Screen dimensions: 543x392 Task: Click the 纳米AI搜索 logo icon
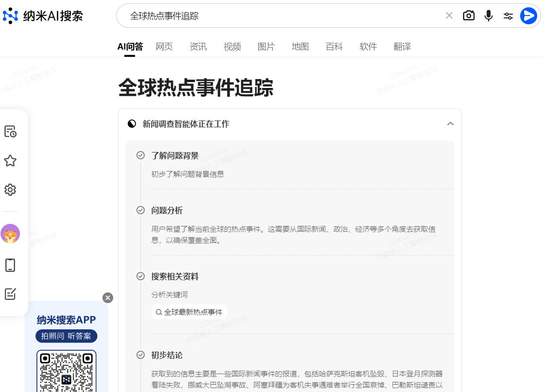click(11, 16)
